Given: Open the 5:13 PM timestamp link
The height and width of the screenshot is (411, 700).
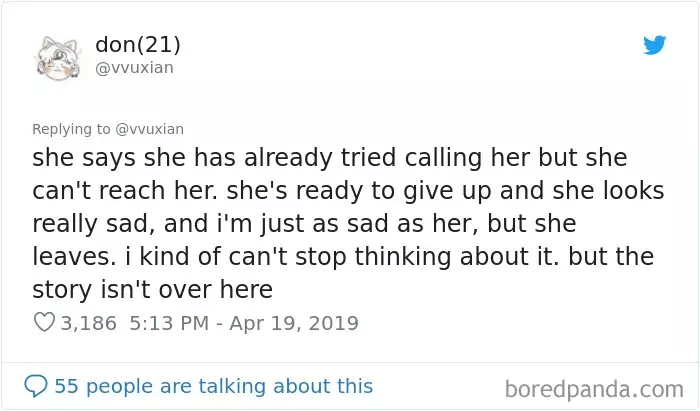Looking at the screenshot, I should click(x=168, y=324).
